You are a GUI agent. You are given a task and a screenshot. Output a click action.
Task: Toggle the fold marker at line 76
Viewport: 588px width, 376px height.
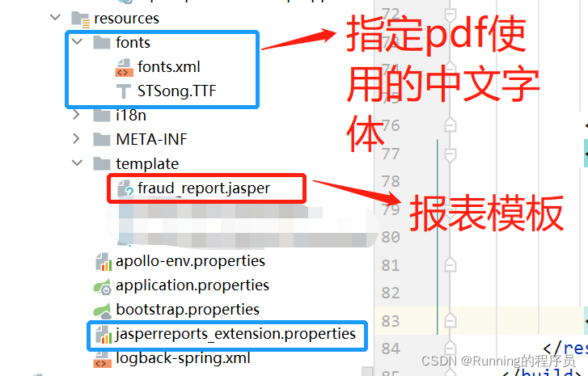click(x=450, y=125)
